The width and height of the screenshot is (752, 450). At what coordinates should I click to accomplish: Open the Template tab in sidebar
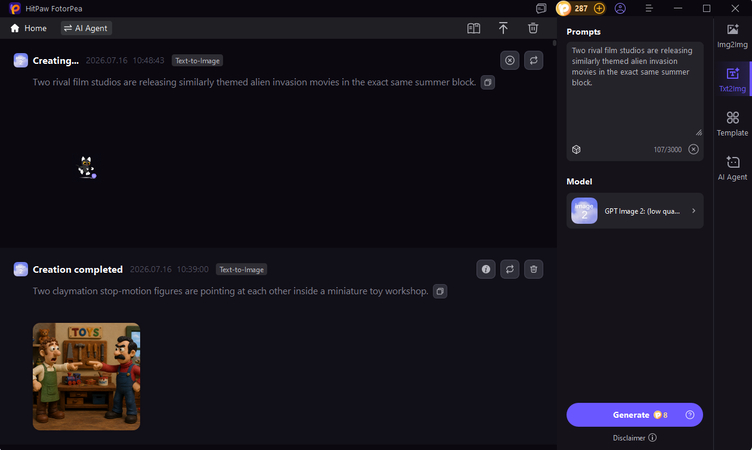coord(732,124)
